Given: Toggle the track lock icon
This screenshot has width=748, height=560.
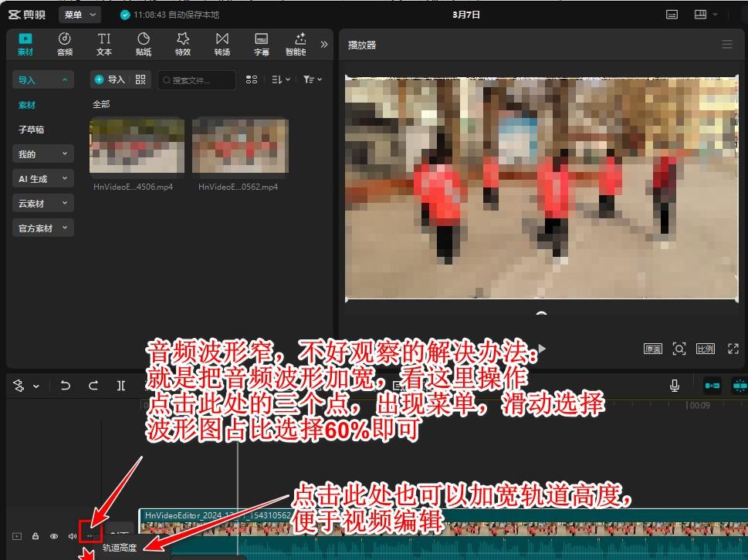Looking at the screenshot, I should pyautogui.click(x=36, y=536).
